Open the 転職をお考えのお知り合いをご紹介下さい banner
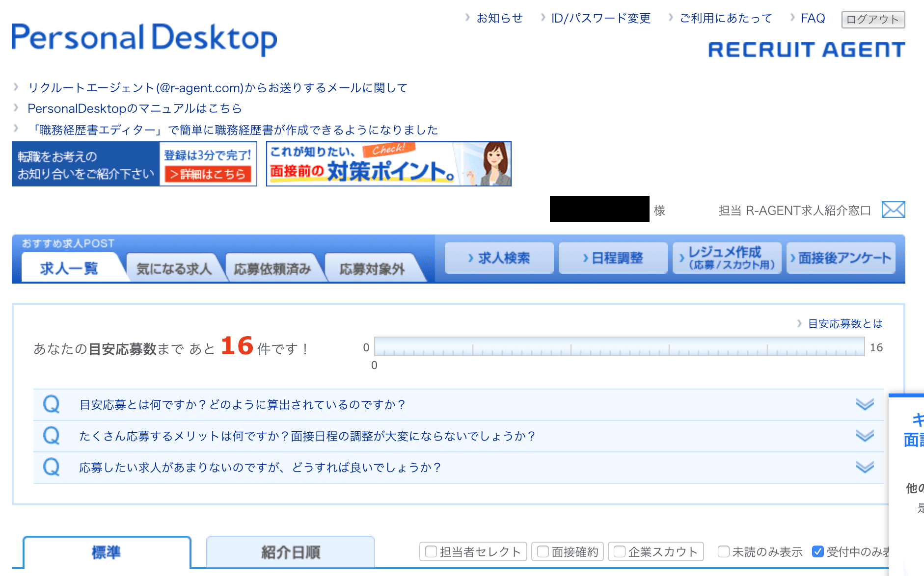Screen dimensions: 924x576 [134, 164]
